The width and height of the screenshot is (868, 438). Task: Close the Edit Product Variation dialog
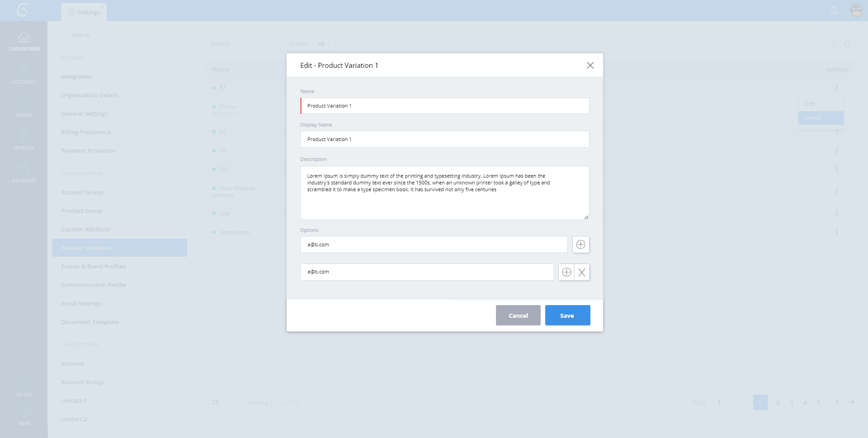click(x=590, y=66)
